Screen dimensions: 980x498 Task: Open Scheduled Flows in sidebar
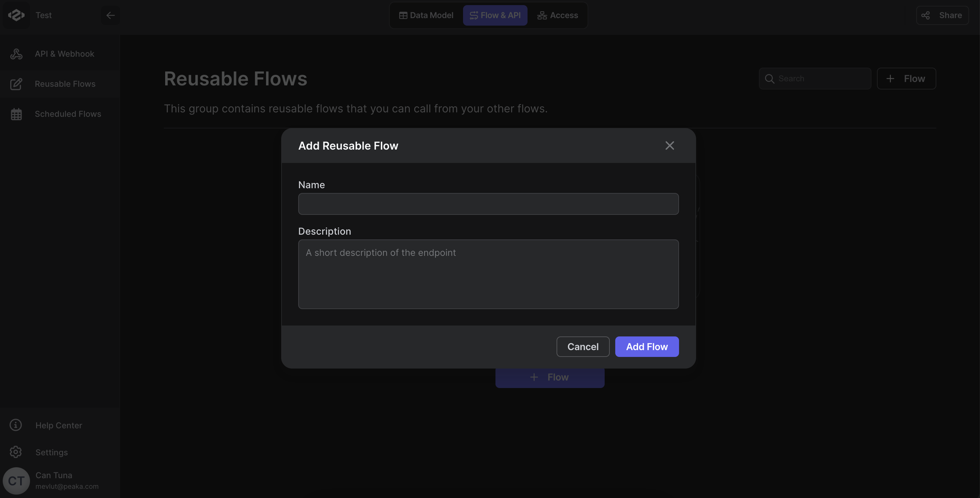(x=60, y=114)
